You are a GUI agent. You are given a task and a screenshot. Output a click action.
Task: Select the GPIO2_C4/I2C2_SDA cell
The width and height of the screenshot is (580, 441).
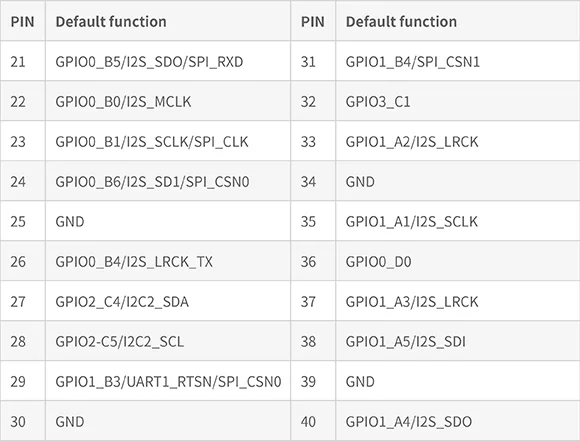168,301
